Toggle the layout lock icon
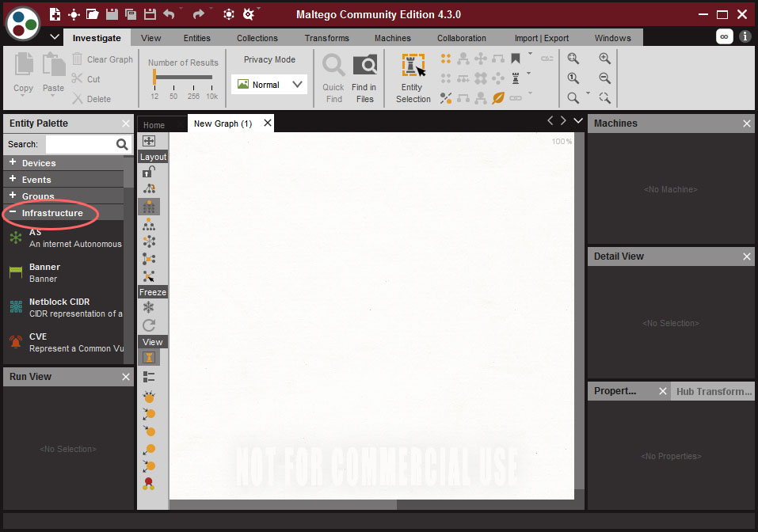758x532 pixels. [149, 172]
